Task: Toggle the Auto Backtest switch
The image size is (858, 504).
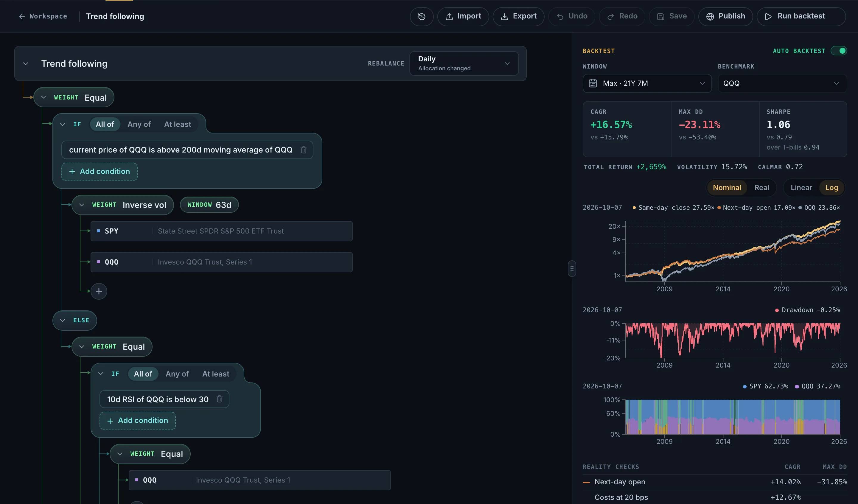Action: coord(839,51)
